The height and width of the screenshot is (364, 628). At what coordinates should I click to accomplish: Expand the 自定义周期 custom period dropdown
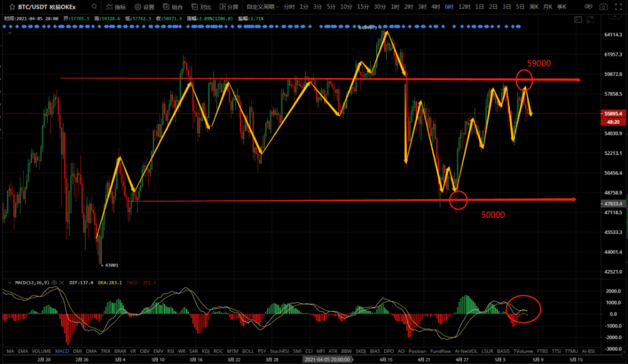(262, 7)
